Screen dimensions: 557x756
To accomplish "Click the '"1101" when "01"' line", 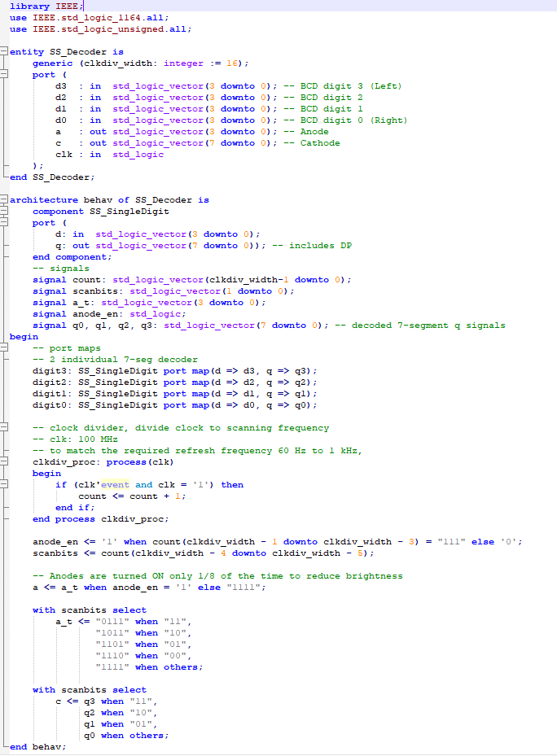I will pyautogui.click(x=143, y=645).
